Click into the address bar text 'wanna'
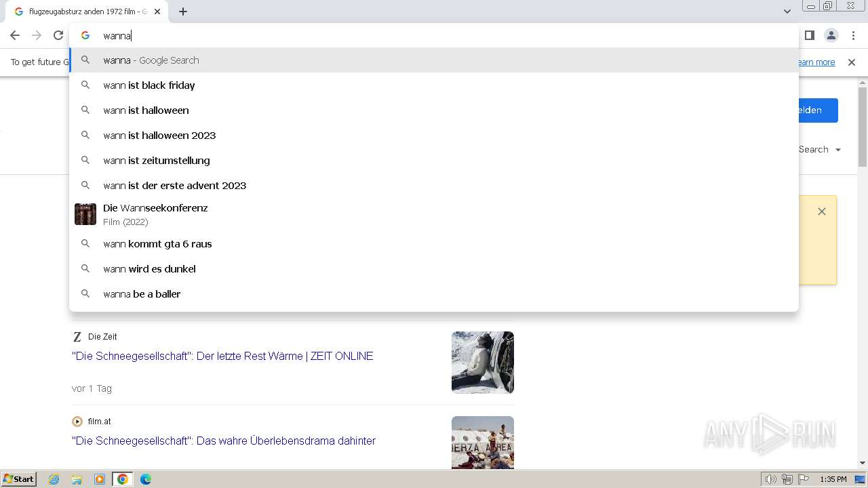This screenshot has height=488, width=868. pos(117,35)
